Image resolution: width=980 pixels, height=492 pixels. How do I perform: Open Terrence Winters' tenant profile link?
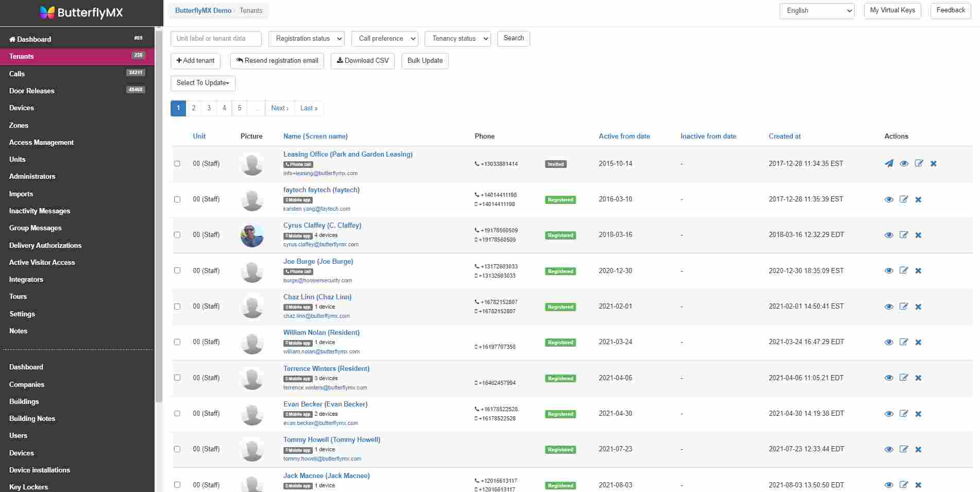326,368
